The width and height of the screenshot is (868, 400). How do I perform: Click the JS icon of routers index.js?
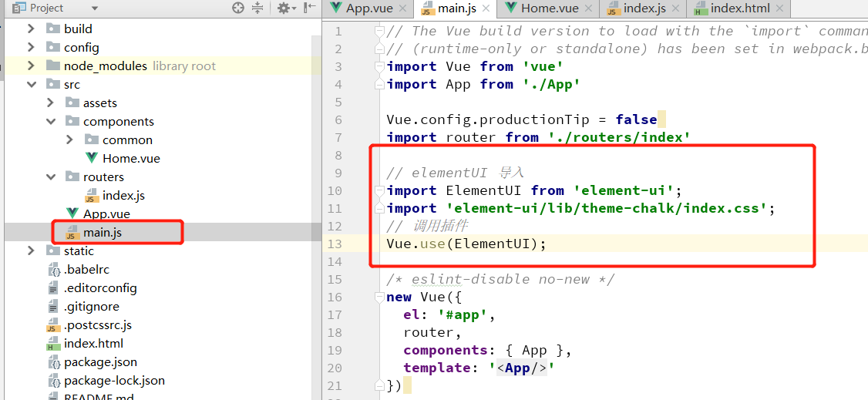(x=91, y=195)
